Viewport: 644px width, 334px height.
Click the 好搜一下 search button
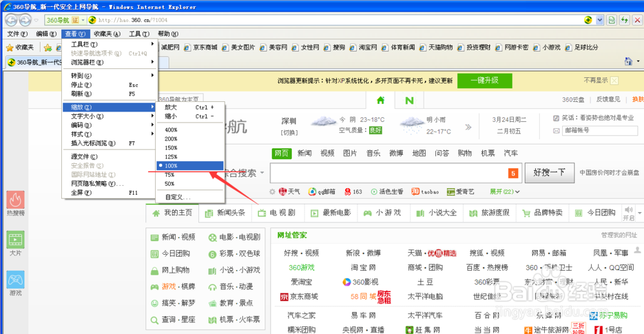point(549,173)
